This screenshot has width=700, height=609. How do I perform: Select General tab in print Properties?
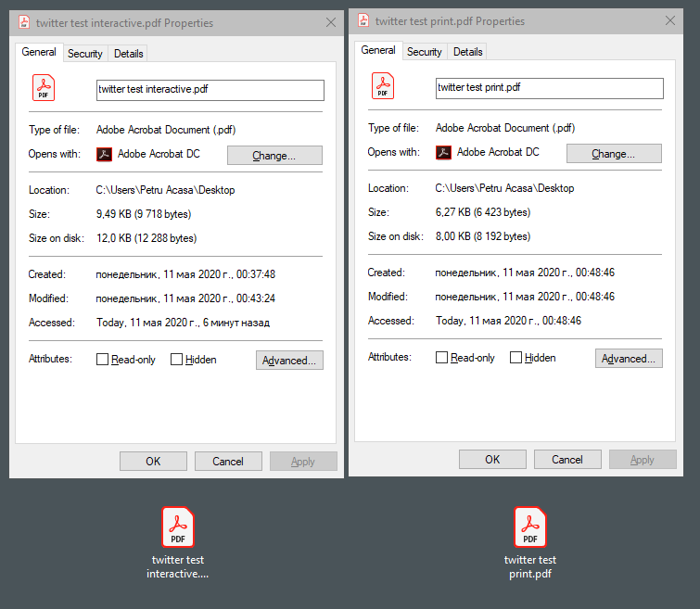pos(378,50)
